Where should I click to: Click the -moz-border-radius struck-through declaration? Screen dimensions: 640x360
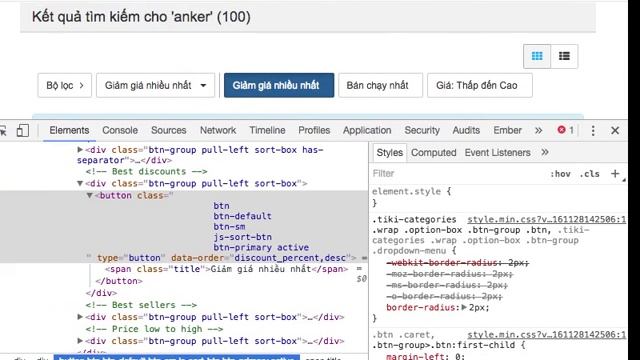(x=449, y=274)
